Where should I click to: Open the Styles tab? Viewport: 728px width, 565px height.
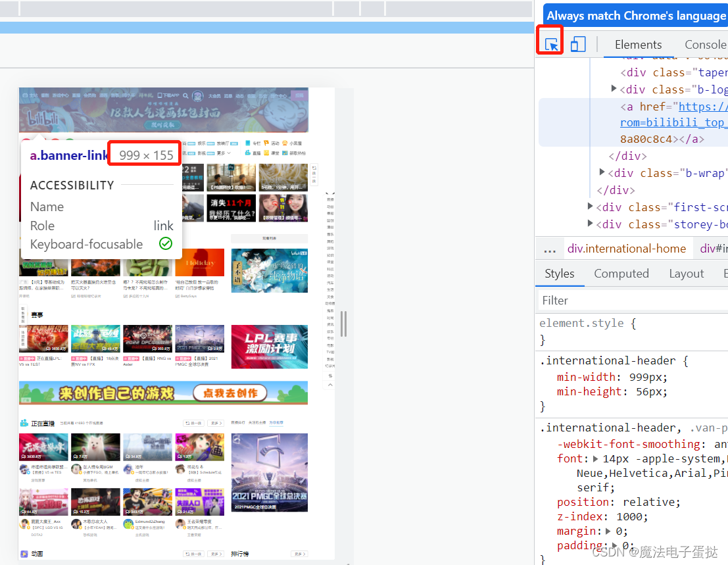pos(560,274)
